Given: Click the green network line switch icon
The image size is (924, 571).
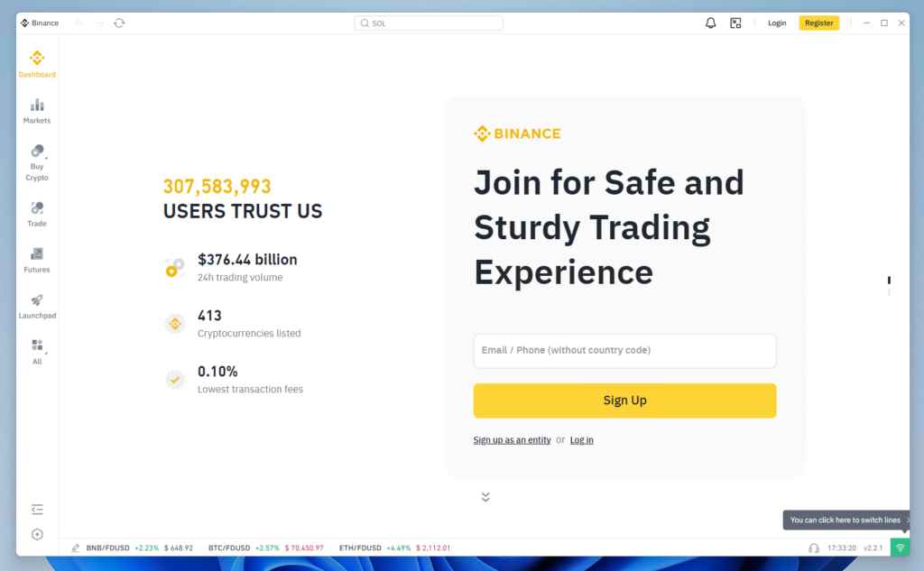Looking at the screenshot, I should click(900, 548).
